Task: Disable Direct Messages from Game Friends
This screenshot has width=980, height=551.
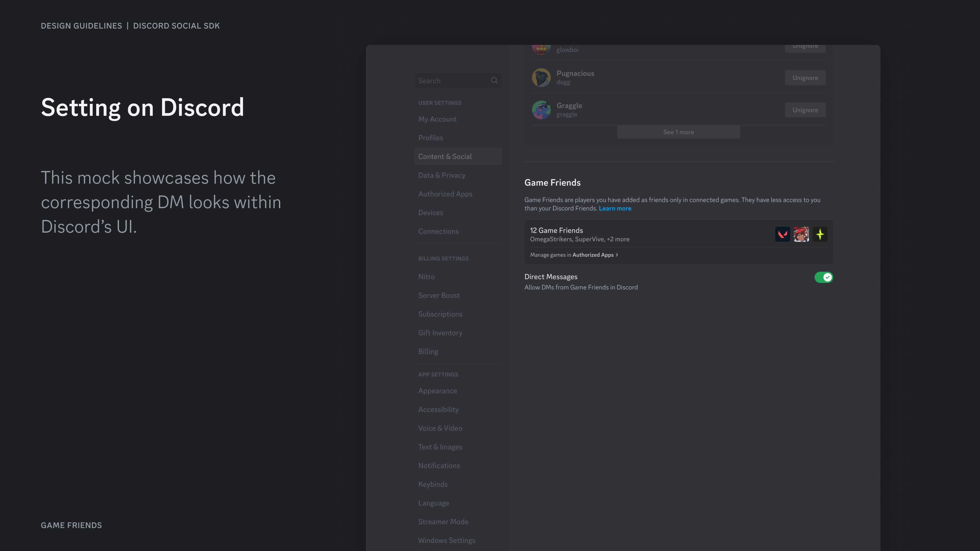Action: click(x=824, y=277)
